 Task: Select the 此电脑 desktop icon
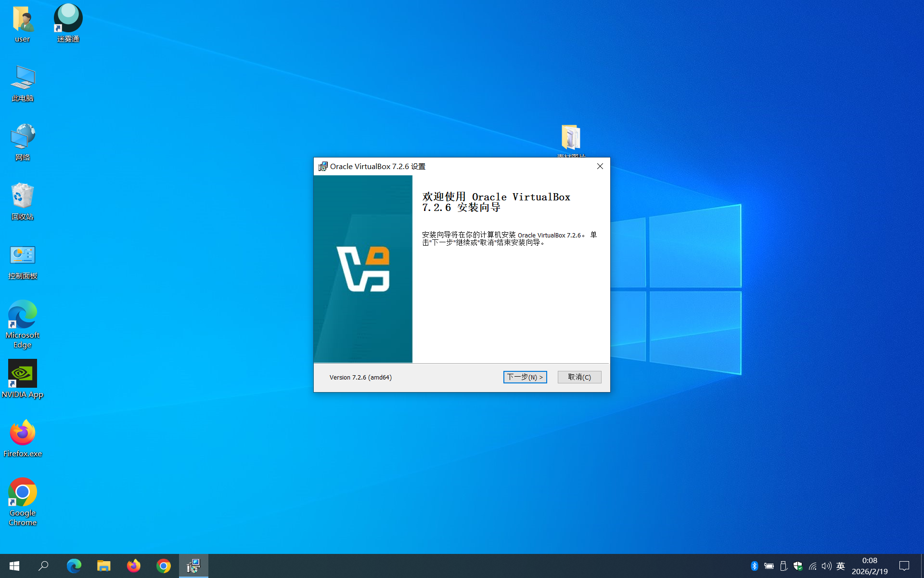(x=22, y=83)
